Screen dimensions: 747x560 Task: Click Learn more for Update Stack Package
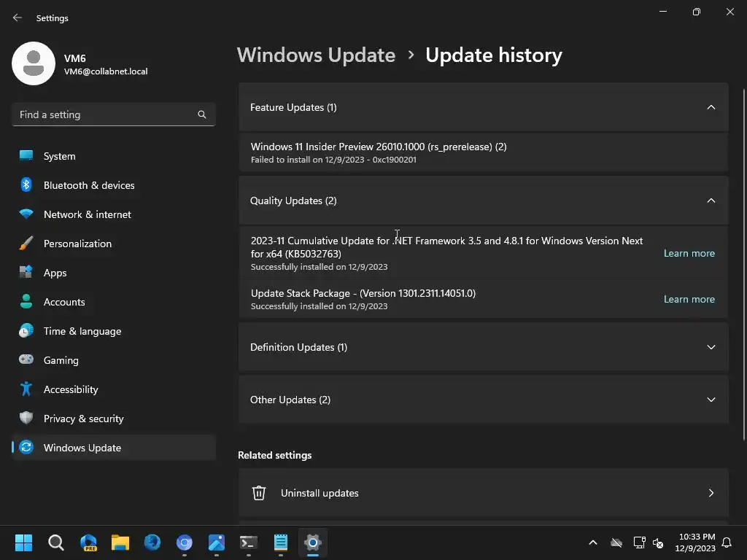tap(689, 299)
